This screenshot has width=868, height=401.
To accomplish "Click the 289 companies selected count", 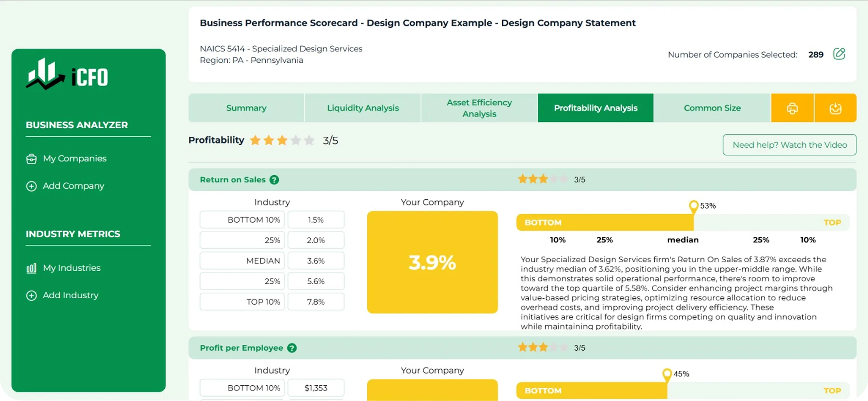I will coord(816,55).
